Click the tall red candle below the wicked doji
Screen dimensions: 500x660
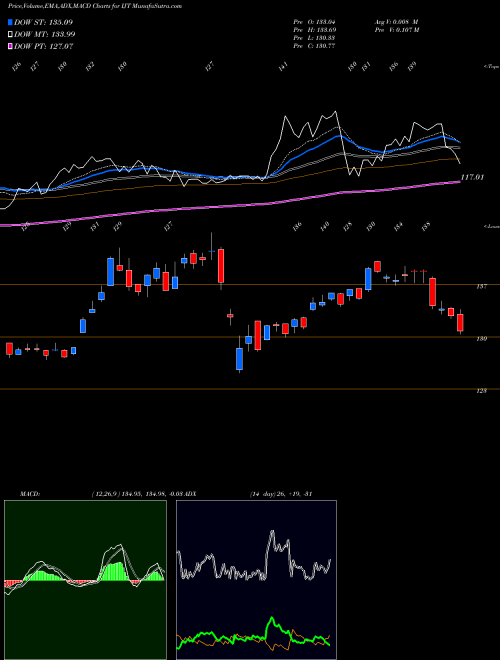[x=221, y=266]
